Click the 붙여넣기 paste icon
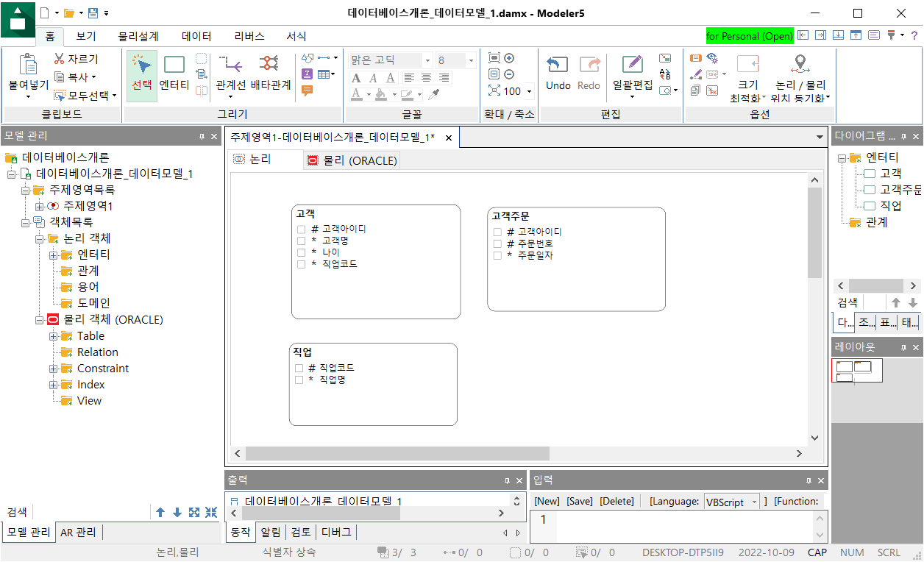924x562 pixels. pyautogui.click(x=28, y=65)
